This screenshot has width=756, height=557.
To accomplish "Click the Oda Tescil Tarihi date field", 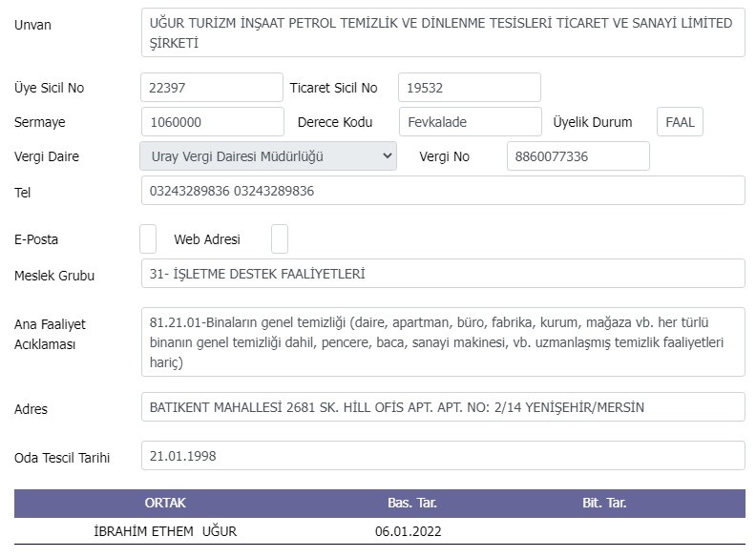I will tap(443, 456).
